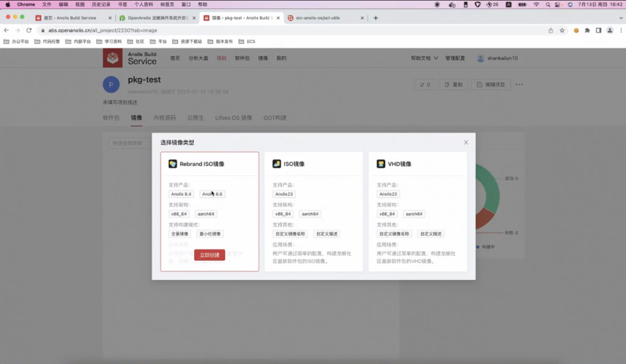Click the fork count 0 button
The width and height of the screenshot is (626, 364).
pos(425,85)
